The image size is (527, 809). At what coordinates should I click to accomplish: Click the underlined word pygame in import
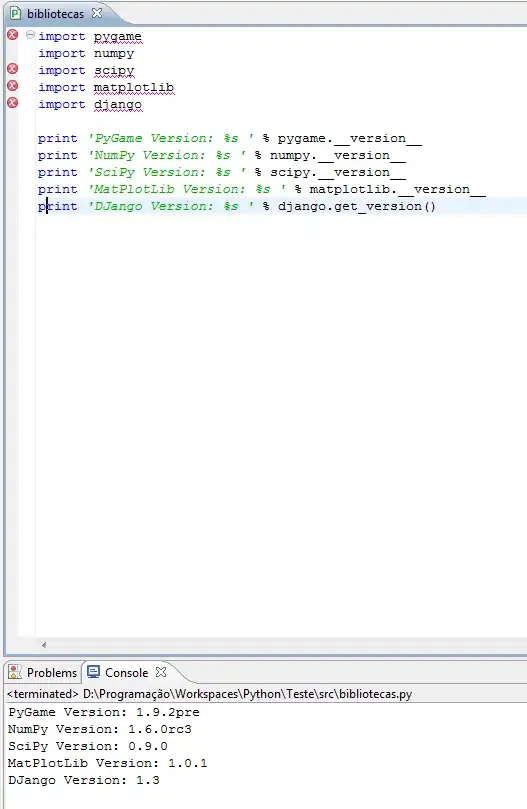(118, 37)
